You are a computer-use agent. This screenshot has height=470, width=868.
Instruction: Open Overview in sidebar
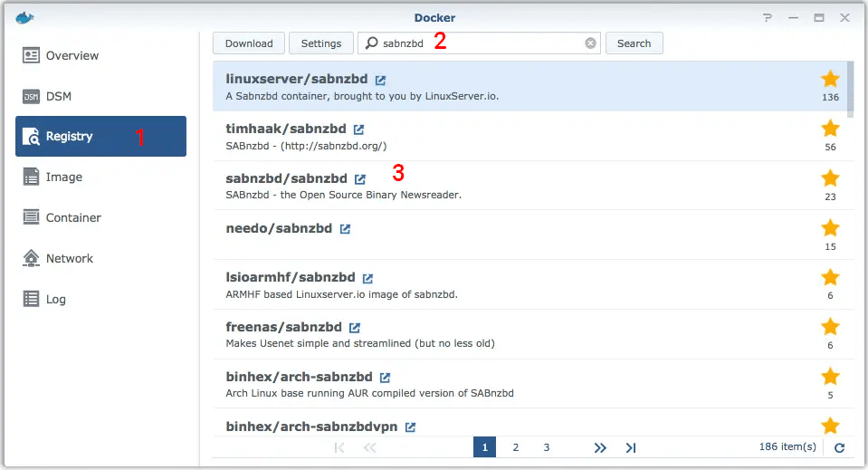tap(100, 55)
